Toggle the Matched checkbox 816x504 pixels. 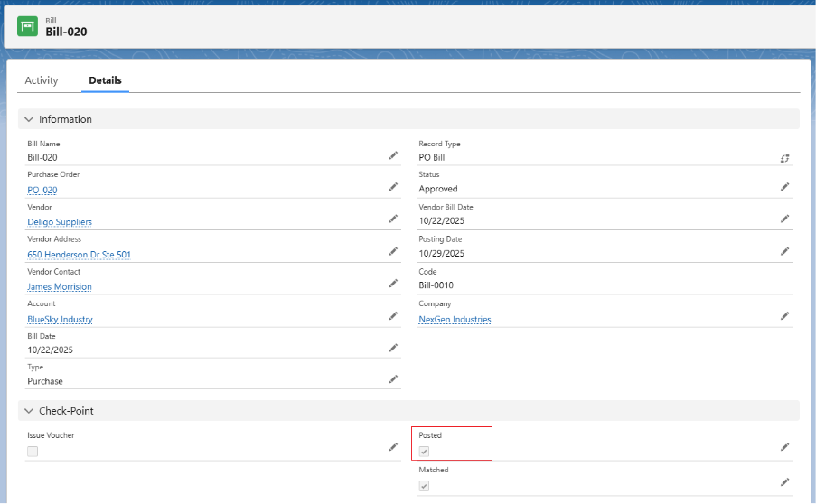click(424, 486)
